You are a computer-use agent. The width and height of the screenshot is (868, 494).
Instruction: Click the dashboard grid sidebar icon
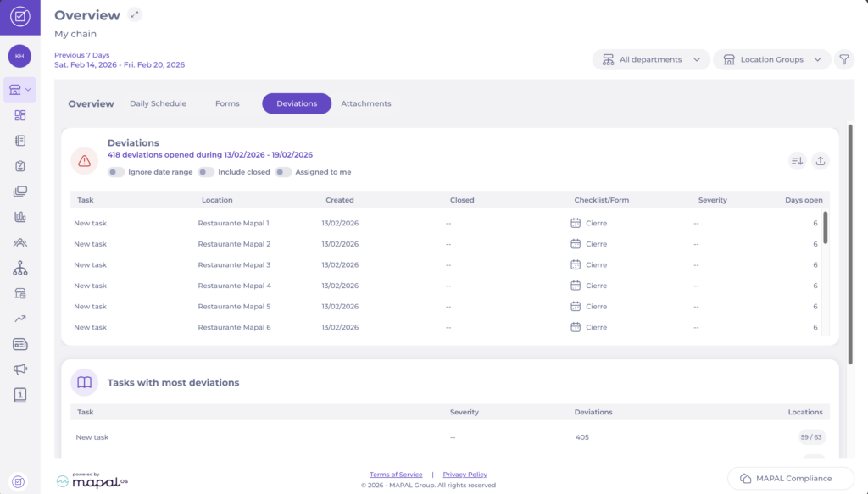click(x=20, y=115)
